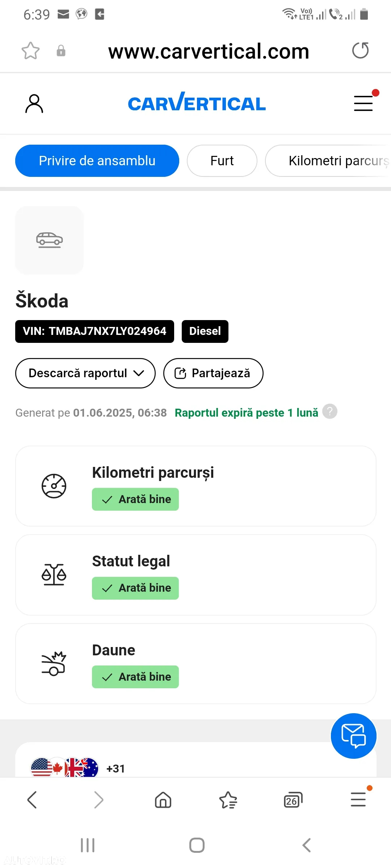Expand the Descarcă raportul dropdown

pyautogui.click(x=85, y=373)
